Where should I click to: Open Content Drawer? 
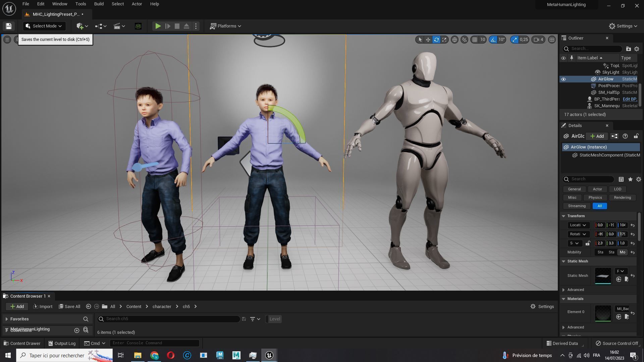(x=22, y=344)
